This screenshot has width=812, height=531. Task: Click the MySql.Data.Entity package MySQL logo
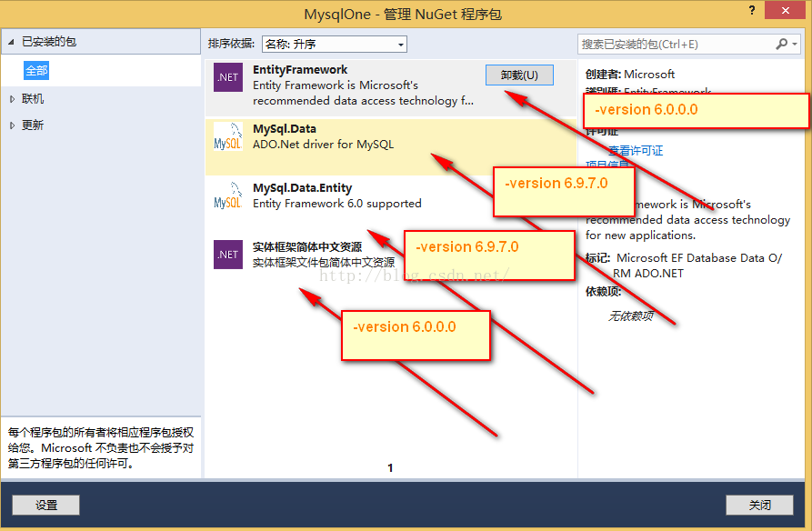tap(228, 195)
